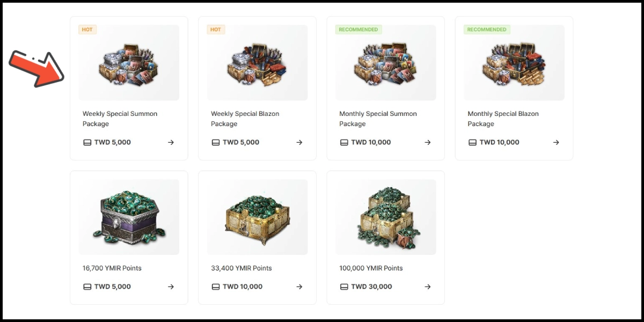Select Monthly Special Summon Package title
The image size is (644, 322).
coord(378,119)
